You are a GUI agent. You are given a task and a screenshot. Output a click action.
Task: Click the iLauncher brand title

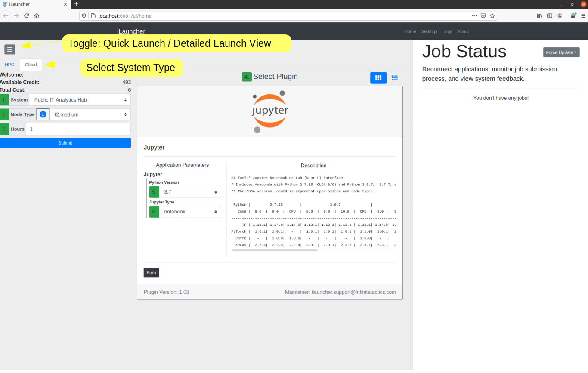click(x=131, y=31)
